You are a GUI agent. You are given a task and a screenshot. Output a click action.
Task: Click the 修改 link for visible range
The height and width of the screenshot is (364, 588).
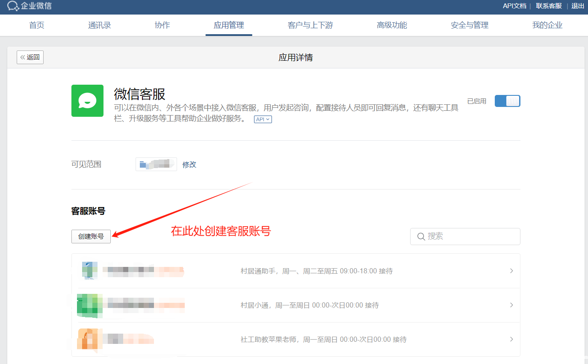[x=189, y=164]
